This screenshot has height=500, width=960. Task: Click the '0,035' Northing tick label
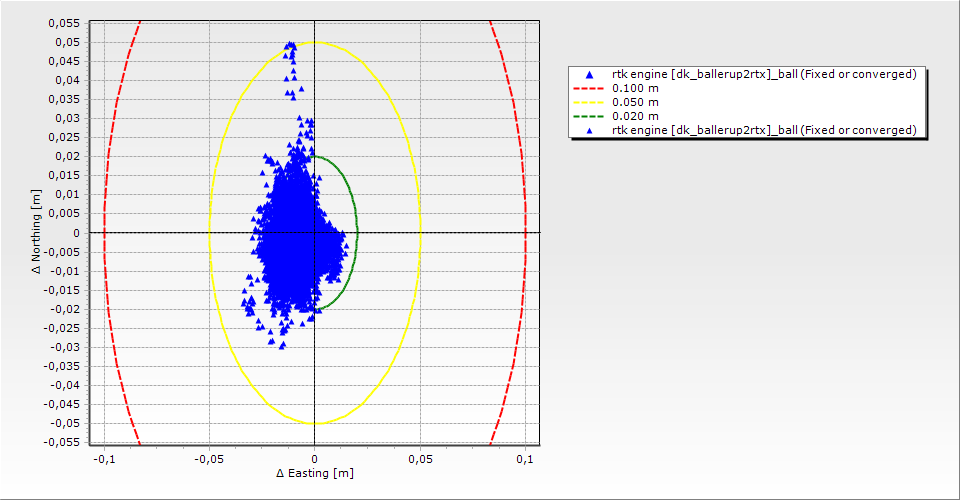(64, 99)
